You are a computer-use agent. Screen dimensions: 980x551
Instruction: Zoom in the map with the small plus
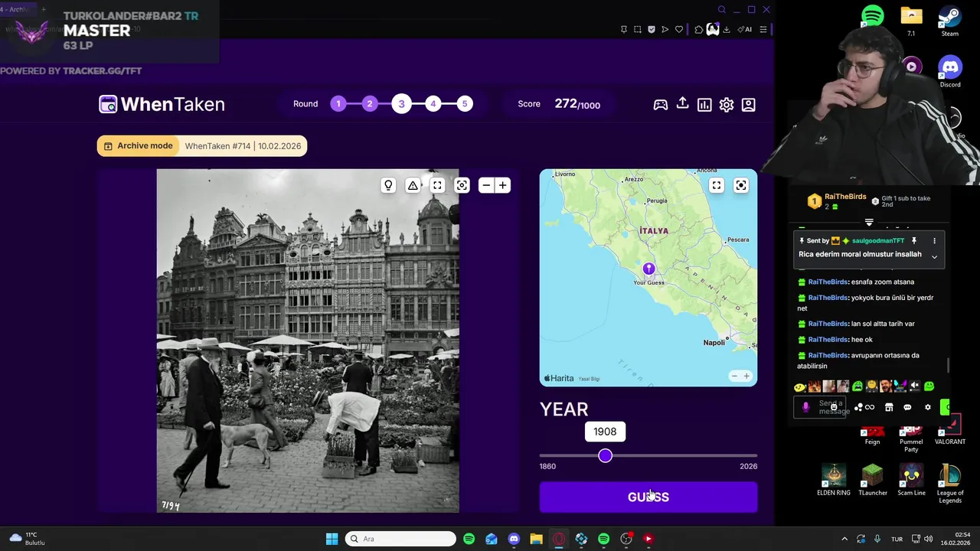[746, 376]
